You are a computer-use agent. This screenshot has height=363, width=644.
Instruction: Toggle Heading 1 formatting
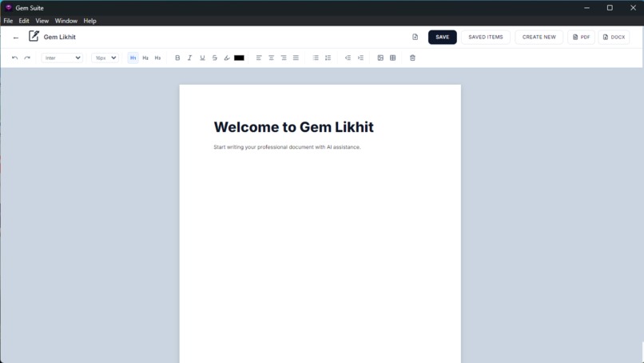[133, 58]
